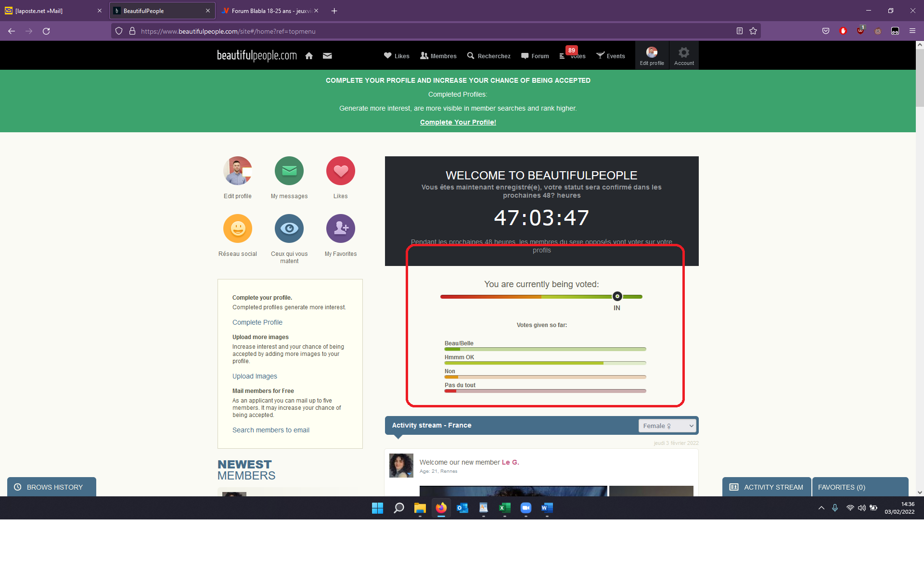Click the Upload Images link
The image size is (924, 581).
[255, 376]
